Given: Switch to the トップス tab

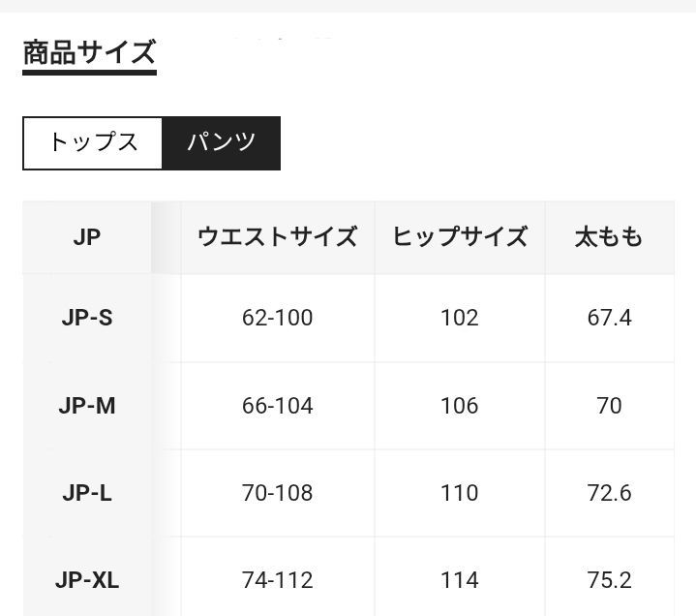Looking at the screenshot, I should 92,143.
